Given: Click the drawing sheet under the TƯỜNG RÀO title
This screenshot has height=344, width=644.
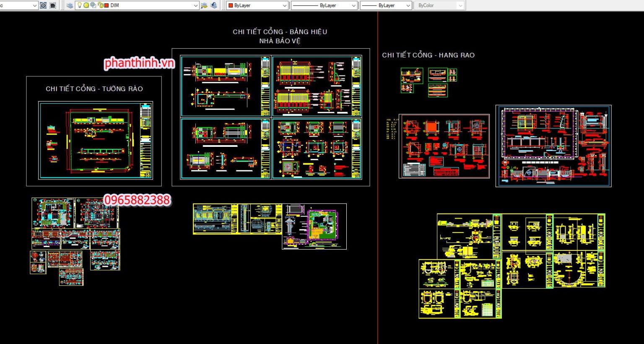Looking at the screenshot, I should tap(96, 141).
